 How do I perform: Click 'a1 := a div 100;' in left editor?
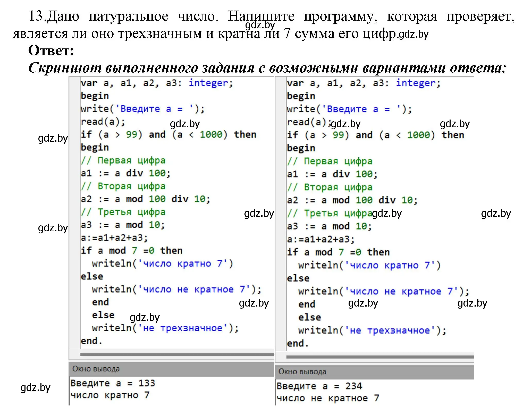click(126, 173)
